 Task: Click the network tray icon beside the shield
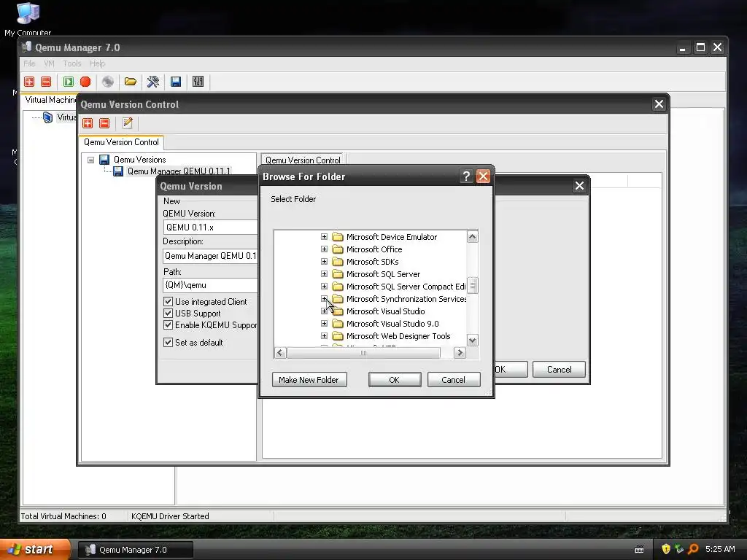[679, 549]
